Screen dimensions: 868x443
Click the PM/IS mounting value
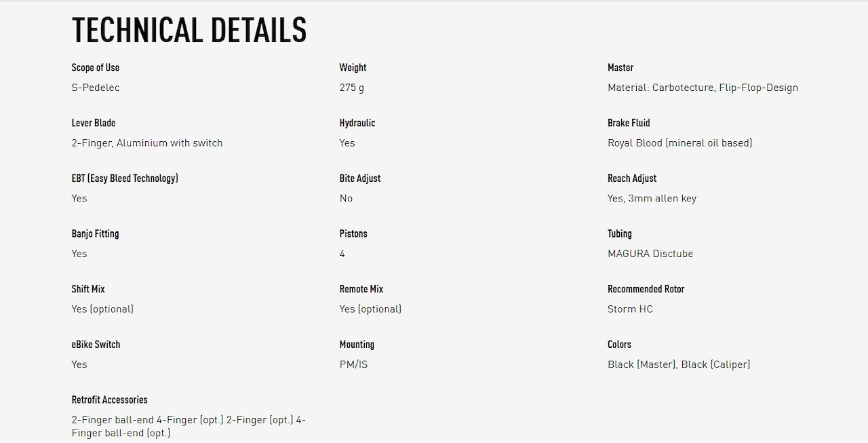(353, 364)
